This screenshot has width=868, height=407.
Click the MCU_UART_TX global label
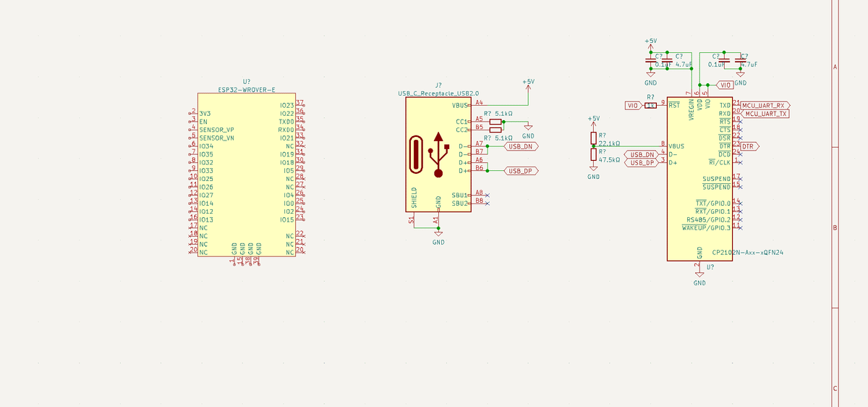(766, 114)
